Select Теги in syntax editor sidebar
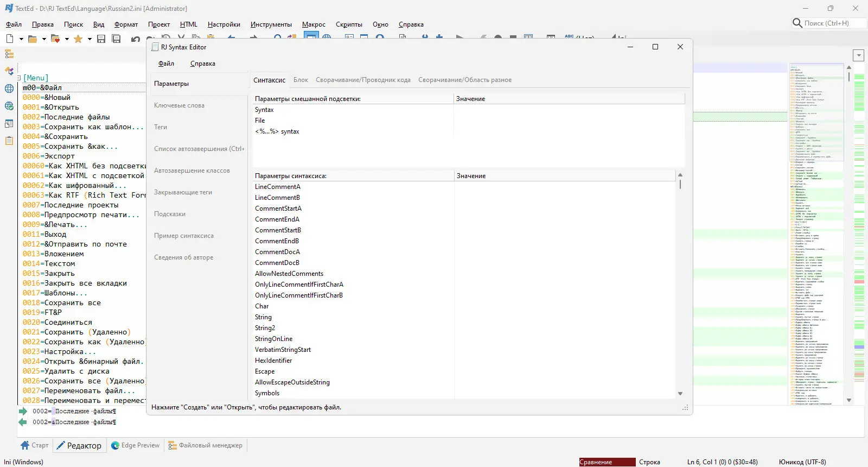This screenshot has width=868, height=467. (199, 127)
